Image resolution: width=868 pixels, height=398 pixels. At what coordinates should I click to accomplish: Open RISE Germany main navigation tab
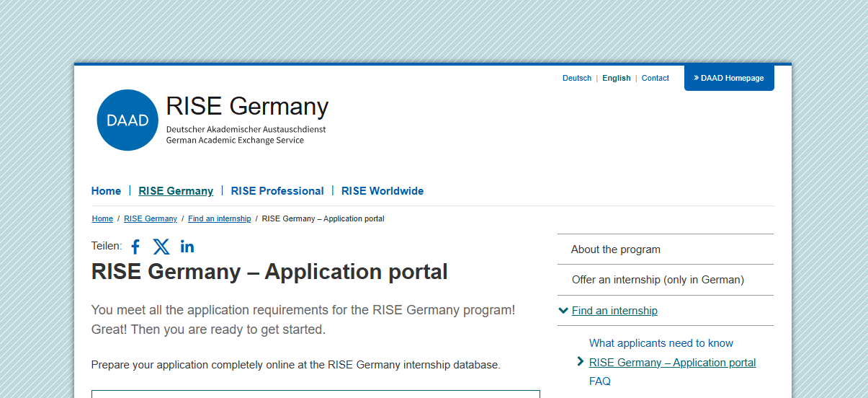[176, 191]
